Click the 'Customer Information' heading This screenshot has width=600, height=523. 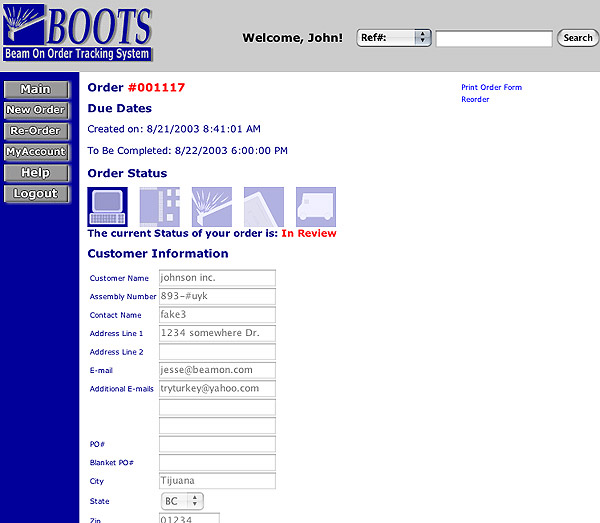(158, 254)
